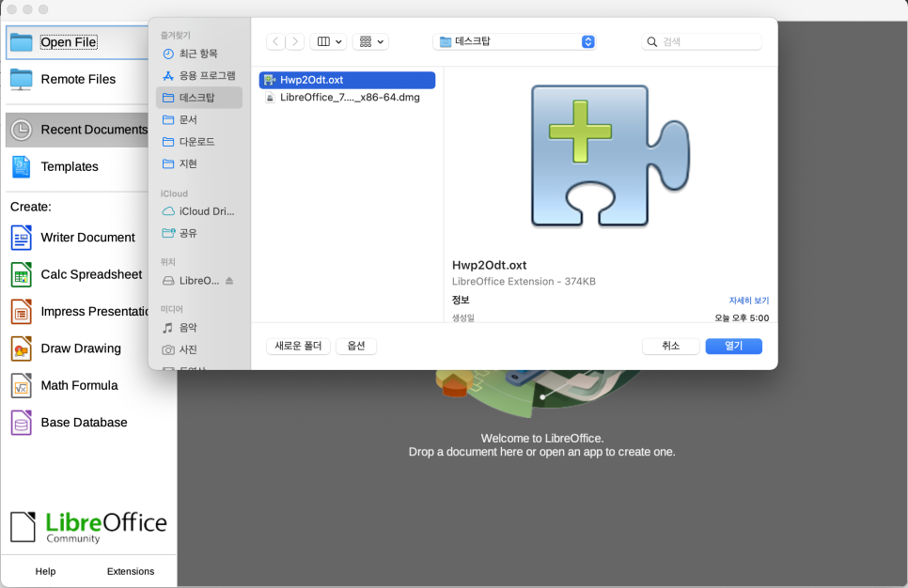Create a new Math Formula
Image resolution: width=908 pixels, height=588 pixels.
click(x=78, y=385)
